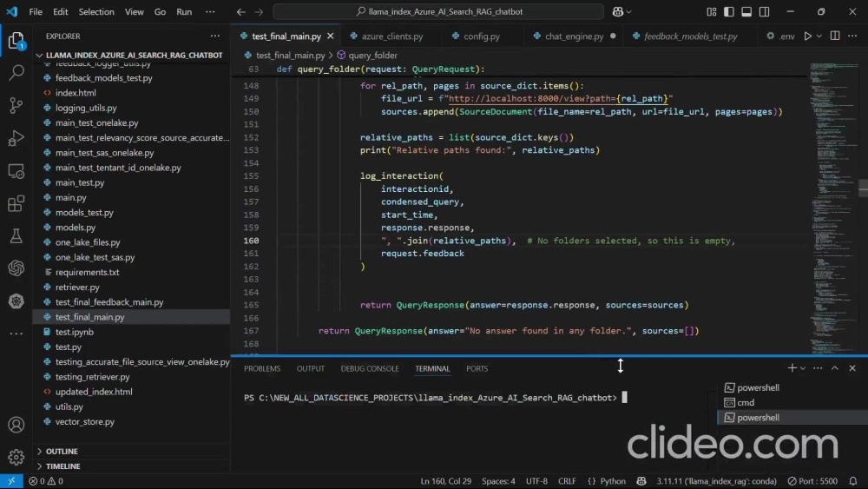Screen dimensions: 868x489
Task: Open the Extensions view icon
Action: (x=16, y=204)
